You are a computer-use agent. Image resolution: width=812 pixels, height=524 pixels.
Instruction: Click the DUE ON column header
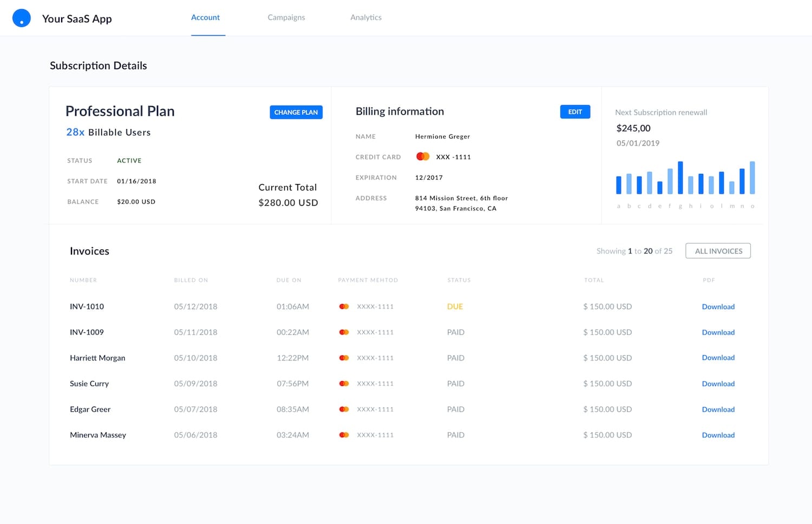pyautogui.click(x=289, y=280)
